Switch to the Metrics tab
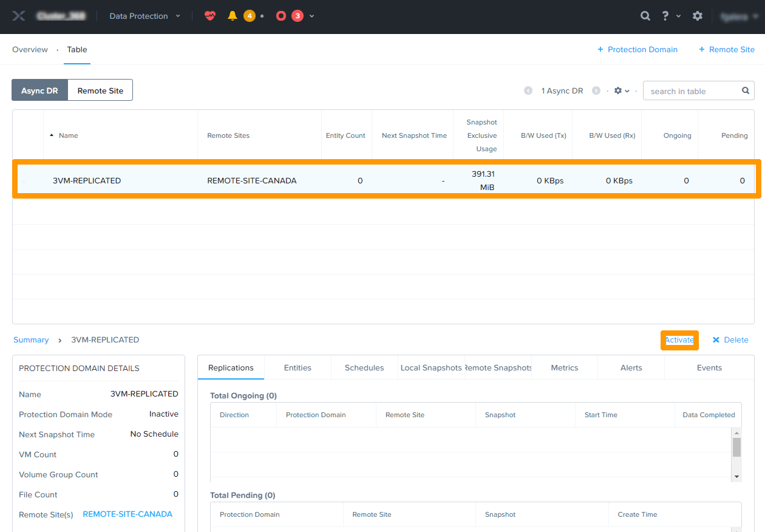This screenshot has height=532, width=765. tap(564, 367)
